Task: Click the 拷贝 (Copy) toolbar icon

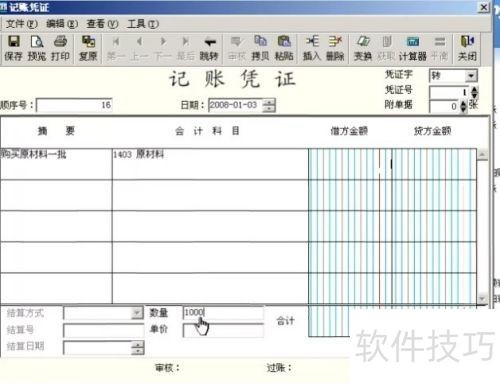Action: [x=260, y=48]
